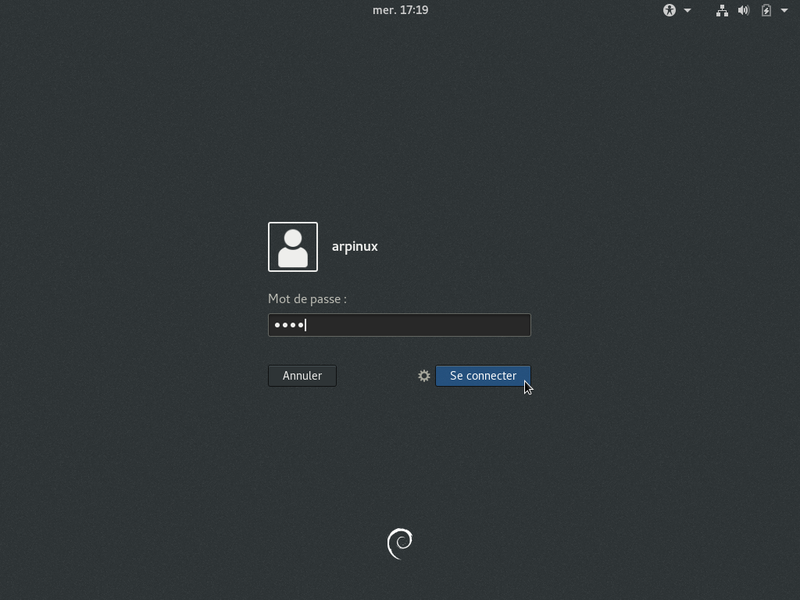Click the arpinux user avatar picture

coord(293,247)
